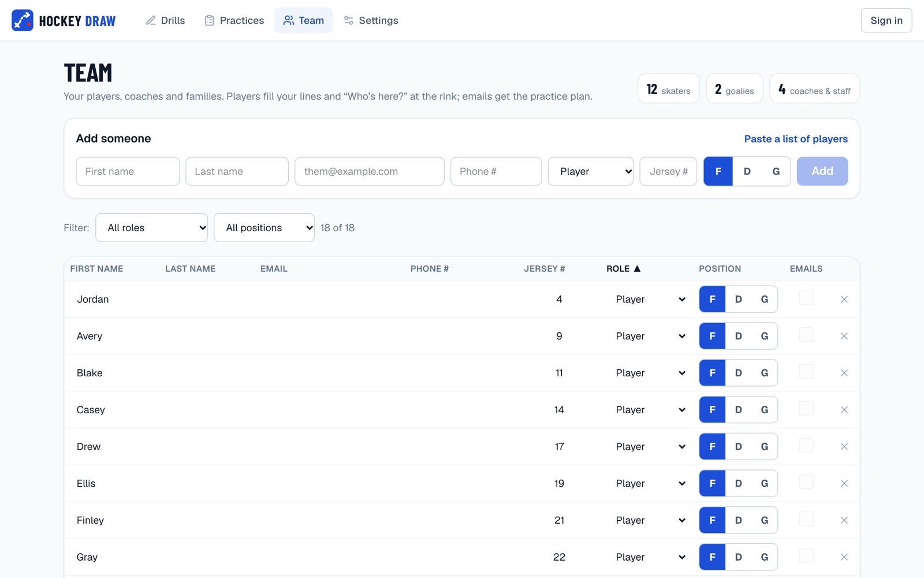Expand Blake's role dropdown
Screen dimensions: 924x578
(x=649, y=373)
